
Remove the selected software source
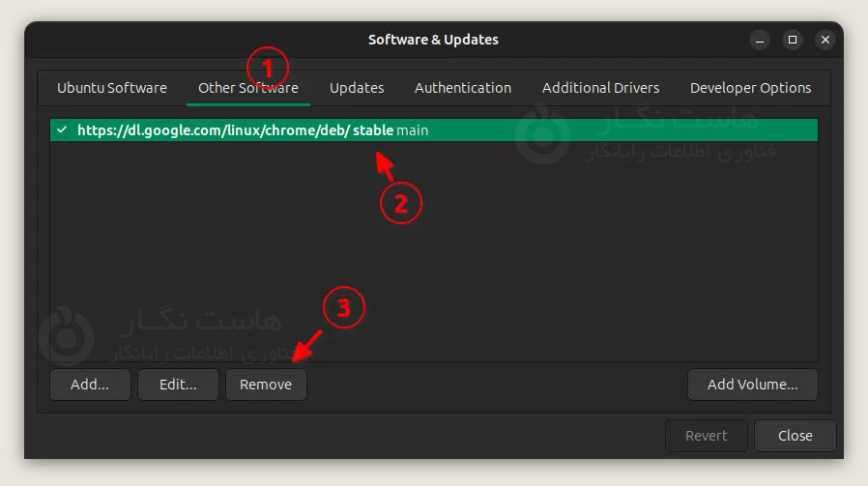tap(266, 385)
